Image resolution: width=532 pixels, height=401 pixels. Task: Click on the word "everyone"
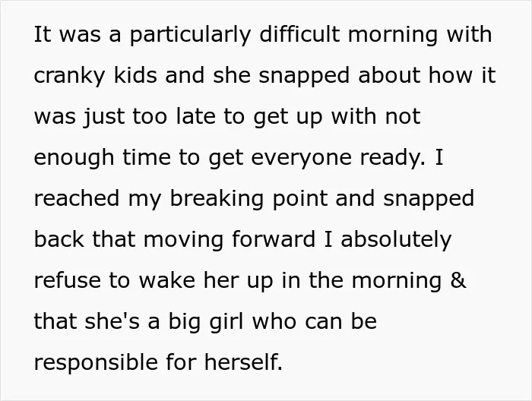[301, 159]
